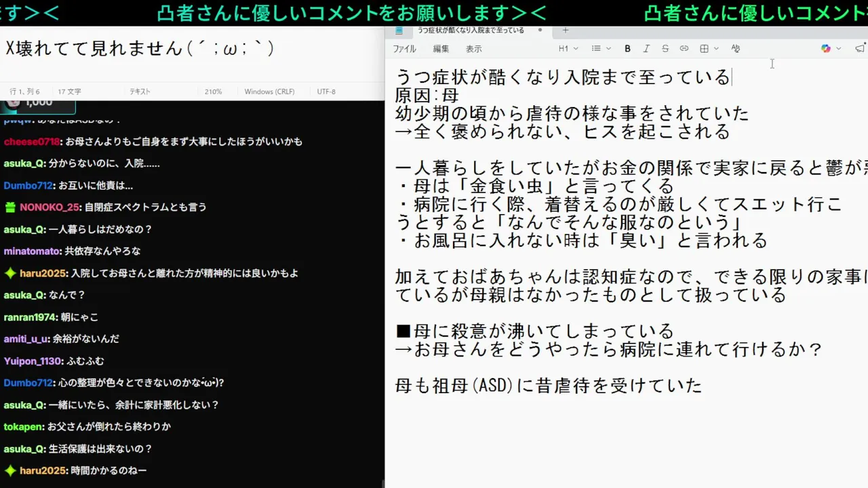
Task: Click the line 原因:母 in the note
Action: tap(427, 95)
